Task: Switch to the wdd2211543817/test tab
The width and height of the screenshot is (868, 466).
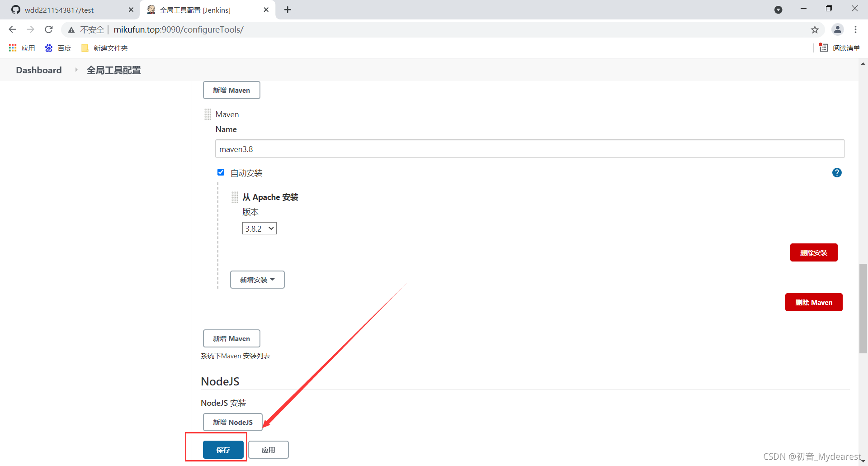Action: (x=70, y=10)
